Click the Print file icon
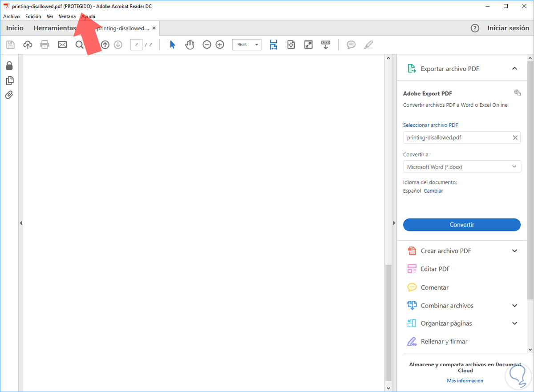Image resolution: width=534 pixels, height=392 pixels. coord(44,45)
